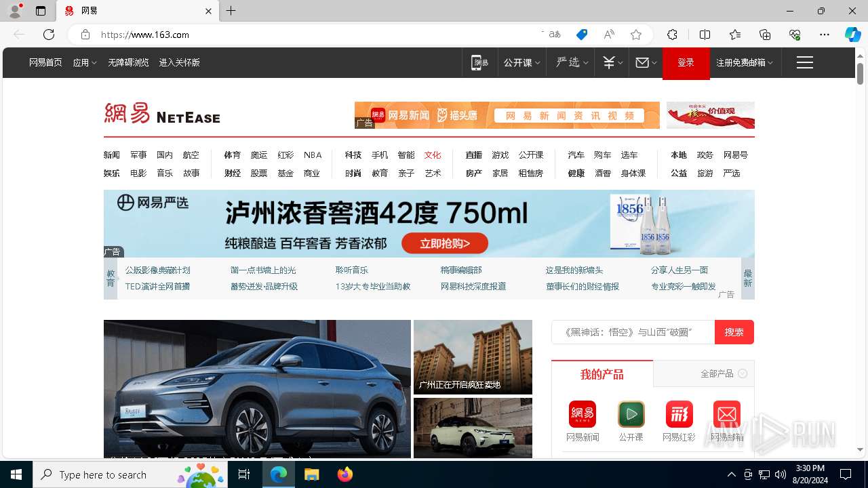Screen dimensions: 868x488
Task: Open the notification center icon
Action: [x=846, y=474]
